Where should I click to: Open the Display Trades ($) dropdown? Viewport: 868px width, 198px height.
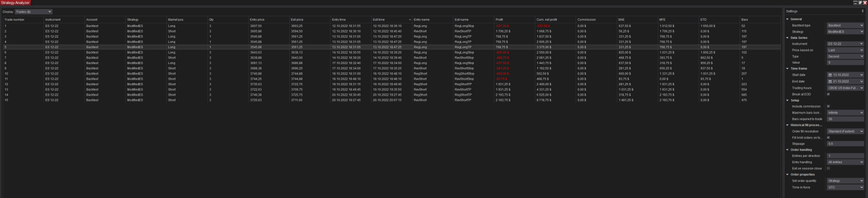pos(33,12)
